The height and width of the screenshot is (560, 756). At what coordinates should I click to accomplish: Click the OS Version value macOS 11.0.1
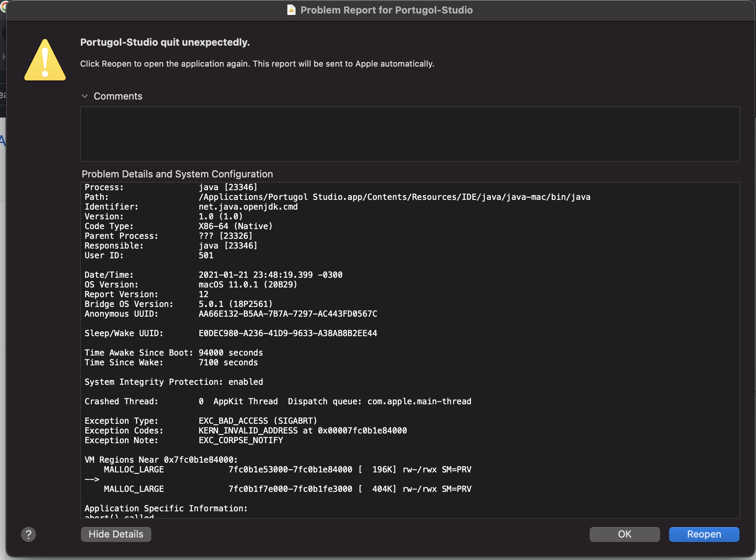[248, 284]
